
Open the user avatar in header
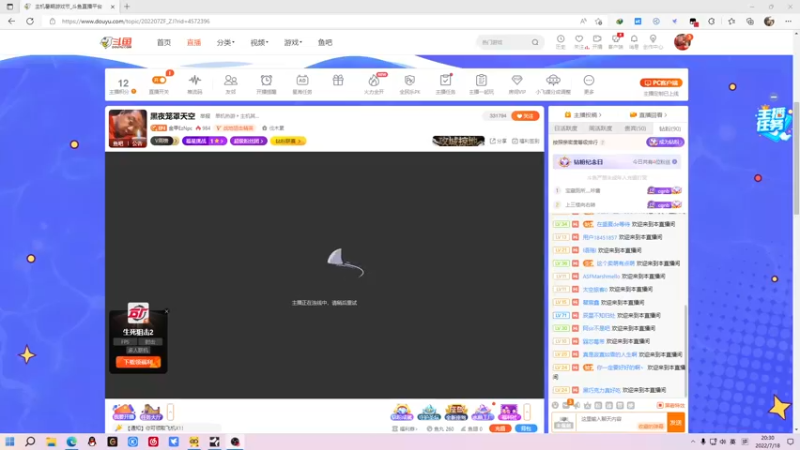[682, 42]
